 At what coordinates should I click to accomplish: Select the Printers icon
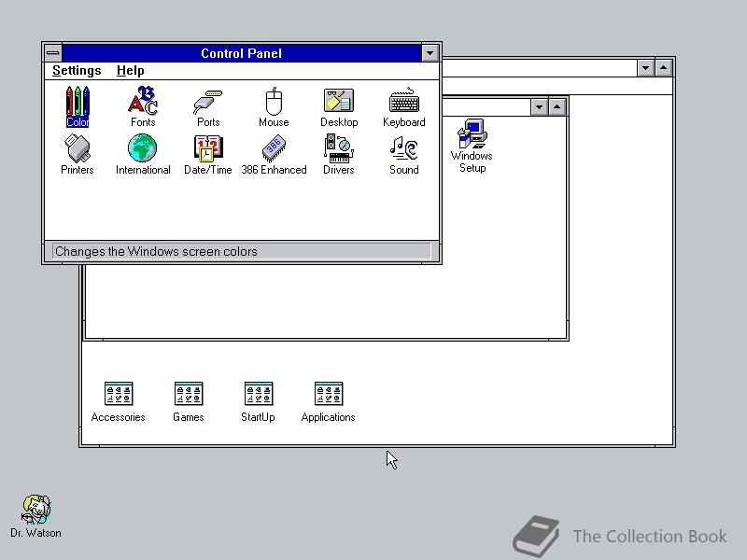[x=78, y=155]
